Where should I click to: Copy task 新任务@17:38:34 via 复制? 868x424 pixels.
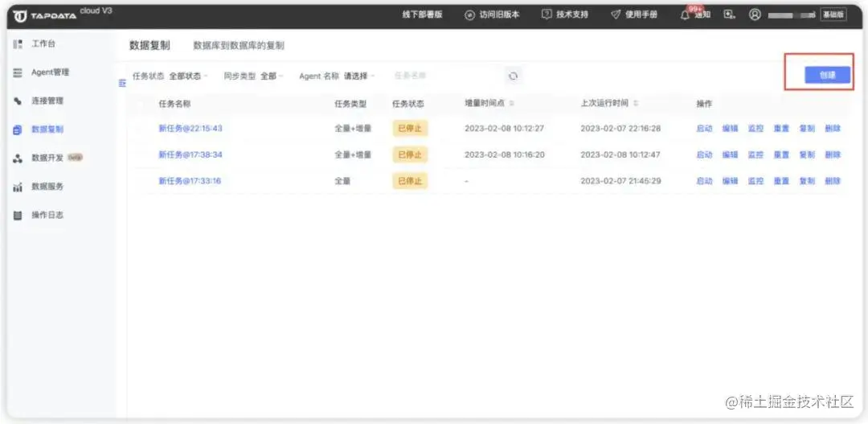point(807,154)
